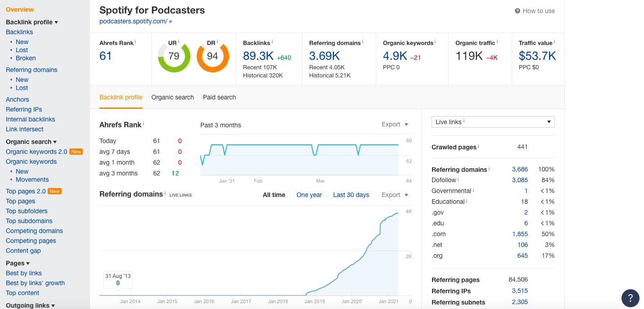Open Content gap sidebar link
Screen dimensions: 644x309
(23, 251)
